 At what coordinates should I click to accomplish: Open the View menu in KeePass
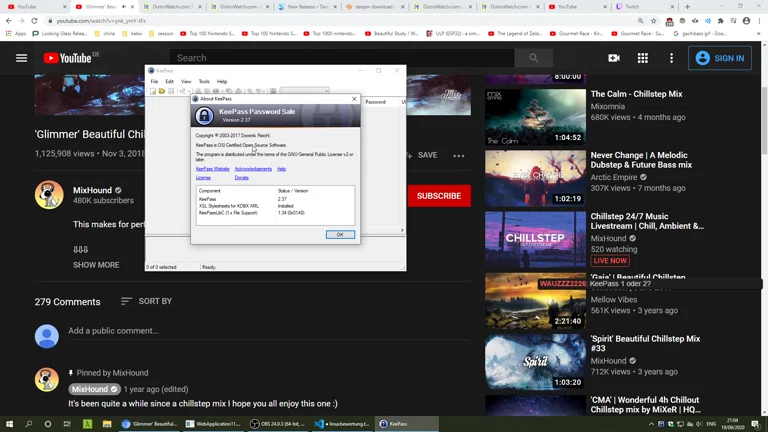(185, 82)
